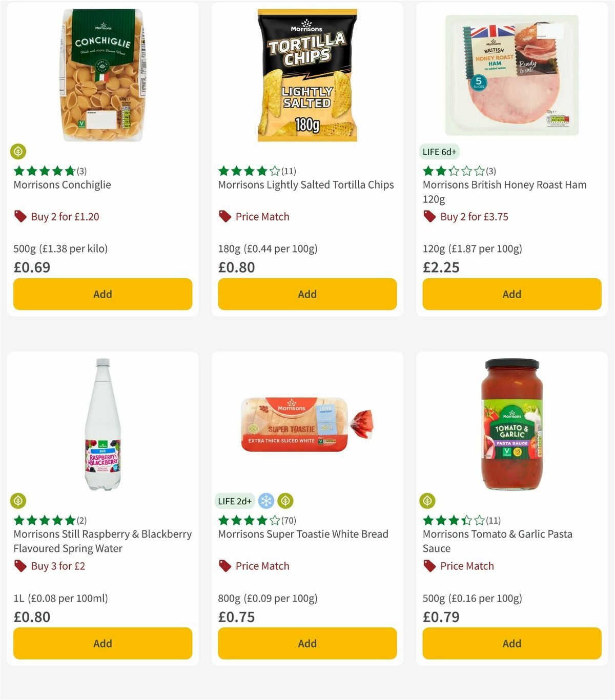Add Super Toastie White Bread to the basket

[x=307, y=643]
